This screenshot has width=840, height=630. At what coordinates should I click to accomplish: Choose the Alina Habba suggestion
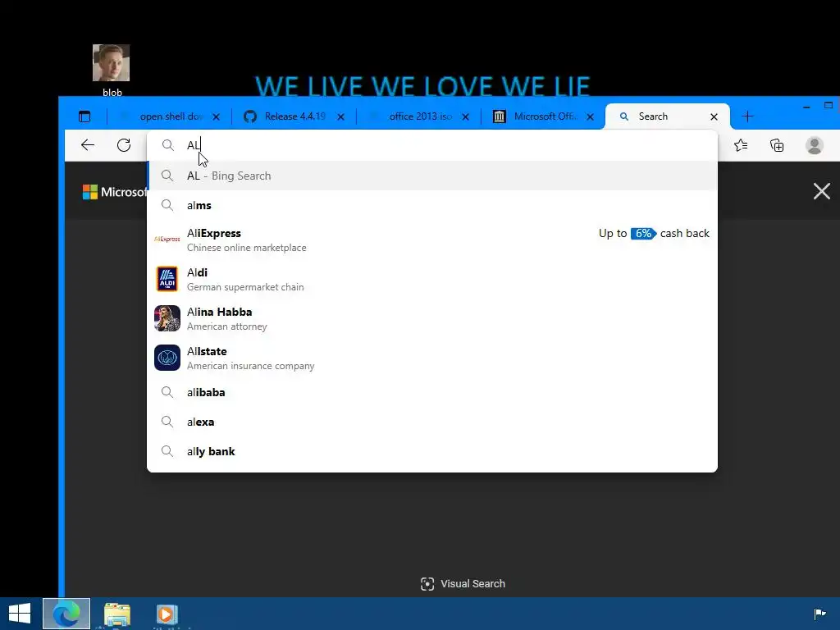point(431,318)
